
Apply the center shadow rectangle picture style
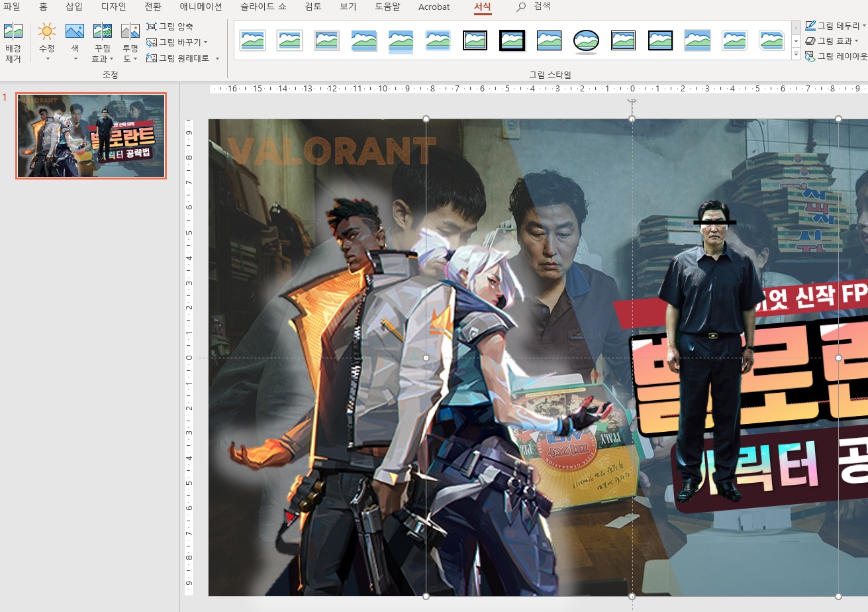(x=697, y=40)
